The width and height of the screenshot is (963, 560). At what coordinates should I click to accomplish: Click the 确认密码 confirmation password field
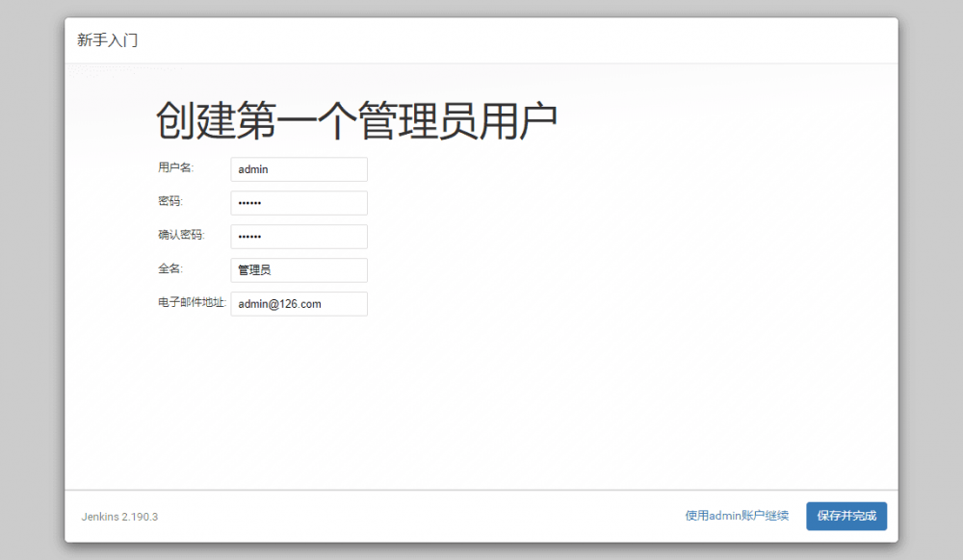(299, 236)
